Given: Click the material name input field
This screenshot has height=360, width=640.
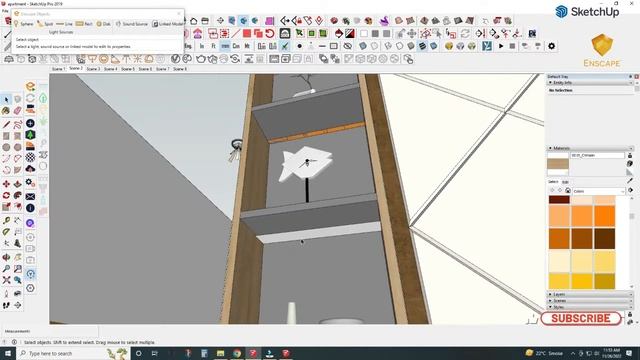Looking at the screenshot, I should click(x=597, y=156).
